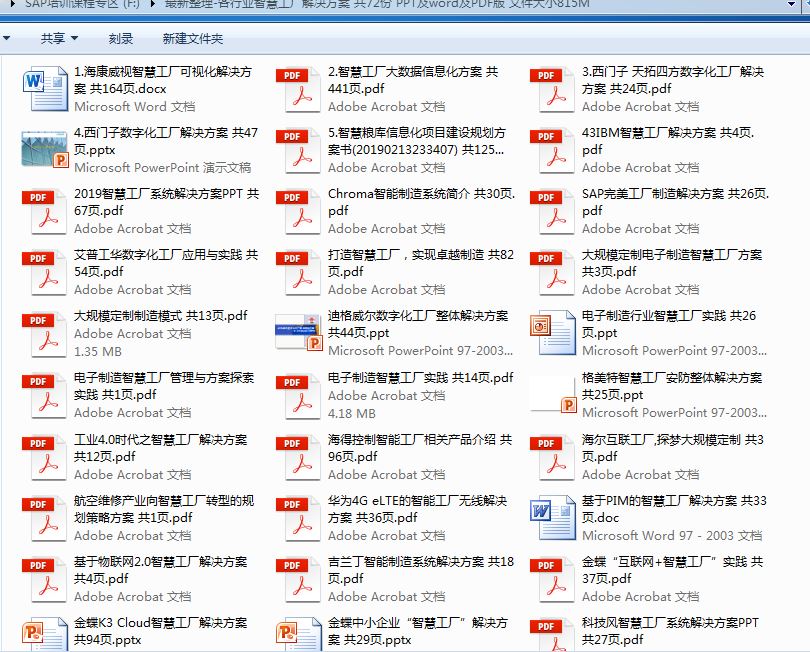Select file name 43IBM智慧工厂解决方案 共4页.pdf
Image resolution: width=810 pixels, height=652 pixels.
[668, 141]
